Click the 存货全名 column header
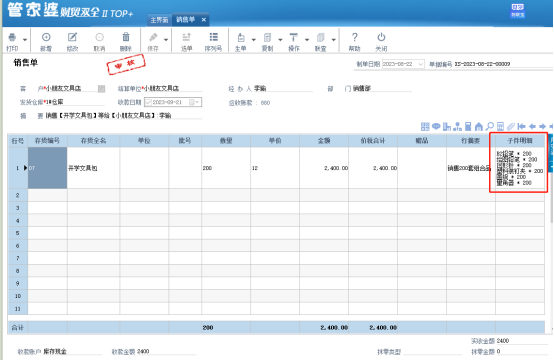 pos(93,141)
